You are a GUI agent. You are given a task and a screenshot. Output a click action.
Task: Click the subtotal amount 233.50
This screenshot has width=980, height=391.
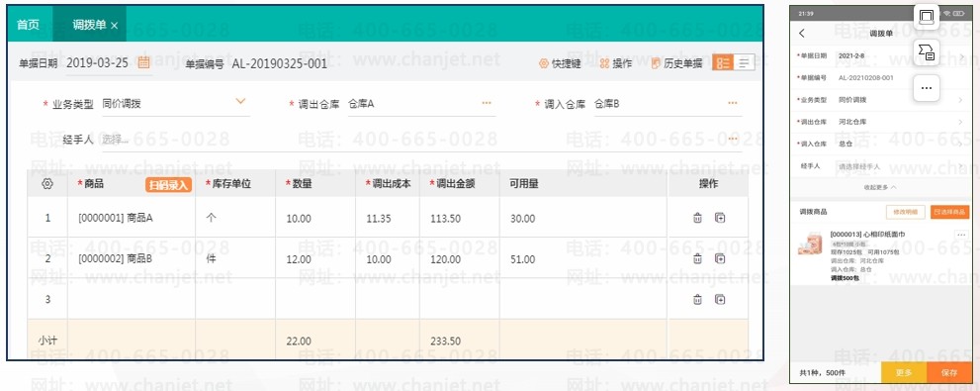[446, 341]
